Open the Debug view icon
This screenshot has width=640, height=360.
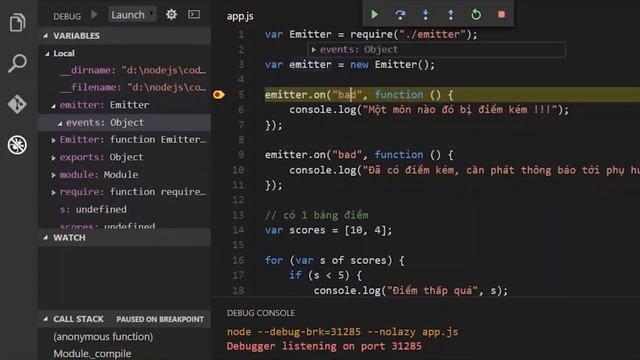[17, 144]
